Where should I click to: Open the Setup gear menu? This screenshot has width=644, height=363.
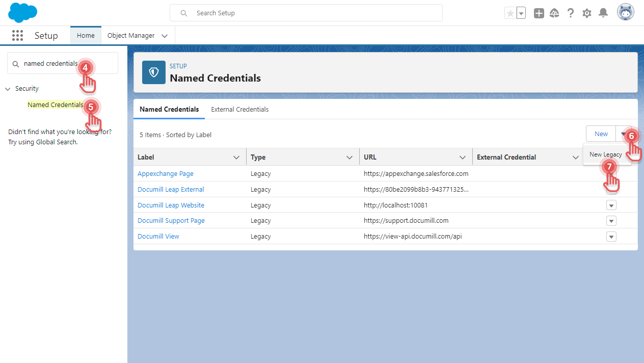tap(587, 13)
